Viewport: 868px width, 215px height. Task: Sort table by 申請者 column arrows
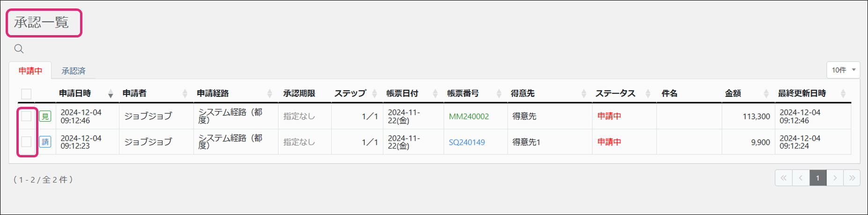(185, 94)
